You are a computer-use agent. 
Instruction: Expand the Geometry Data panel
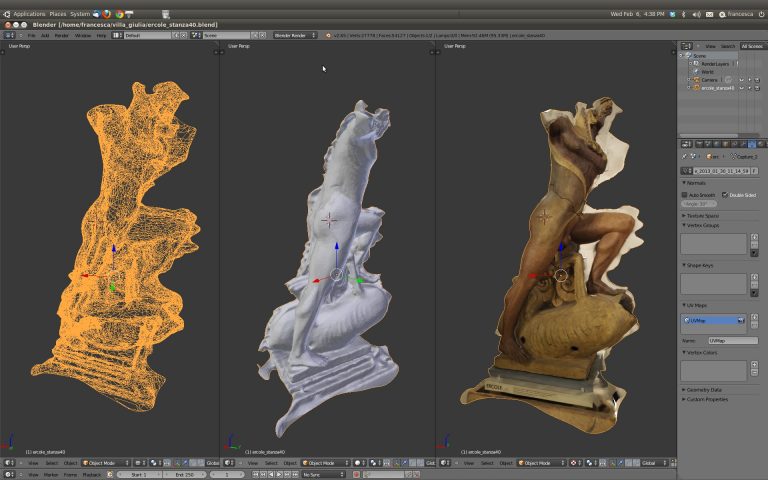click(705, 389)
